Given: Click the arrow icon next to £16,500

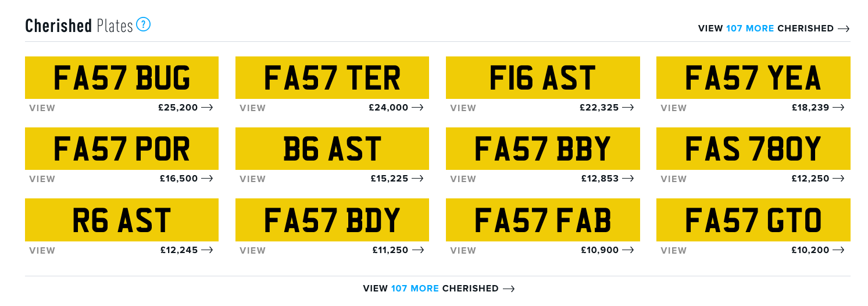Looking at the screenshot, I should pos(207,179).
